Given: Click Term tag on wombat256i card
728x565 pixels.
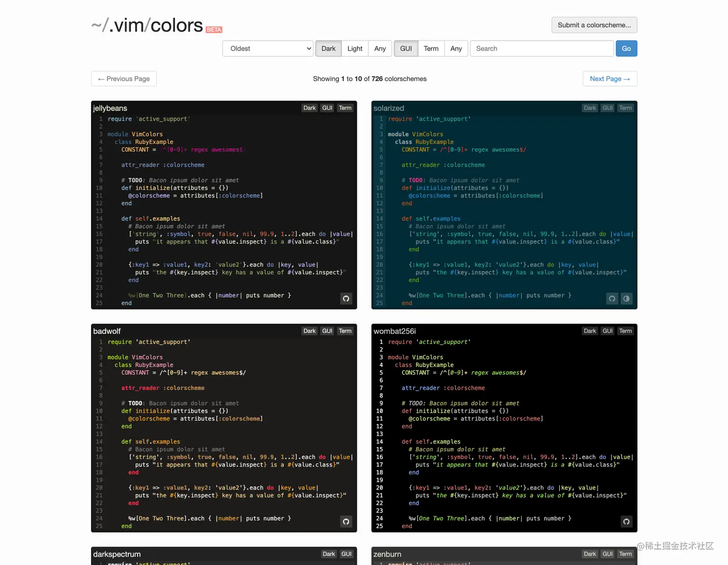Looking at the screenshot, I should coord(625,331).
